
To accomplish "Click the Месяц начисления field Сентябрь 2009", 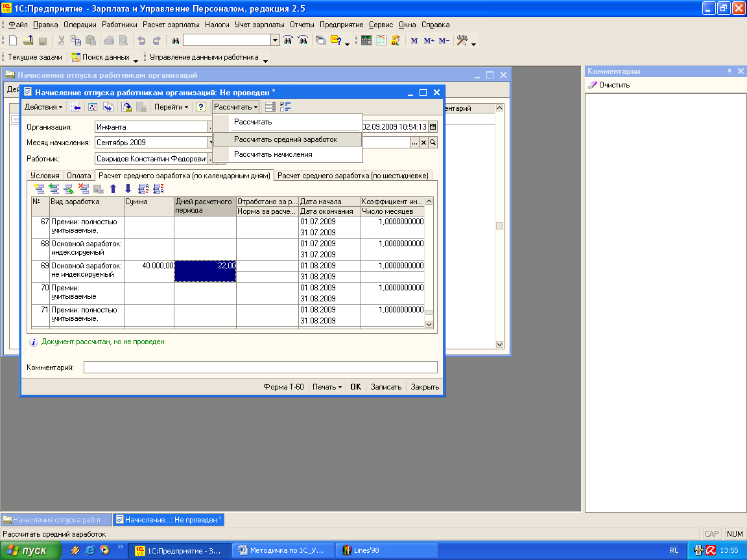I will click(151, 142).
